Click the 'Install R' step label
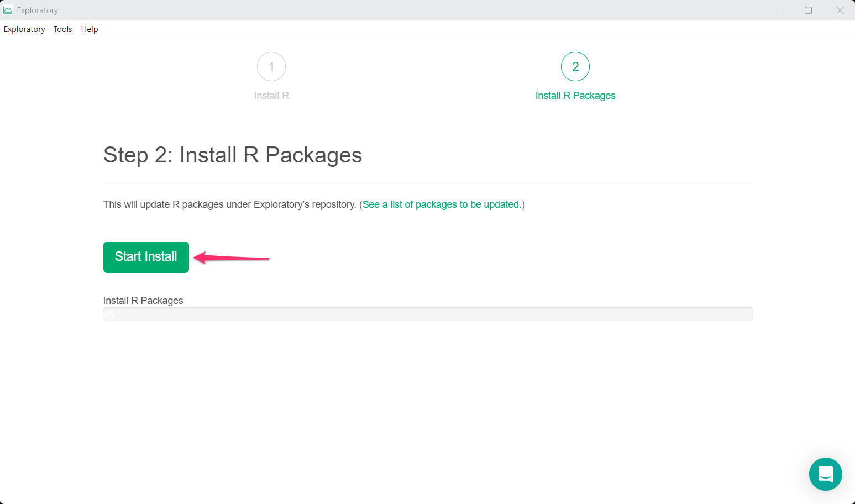This screenshot has width=855, height=504. point(271,96)
